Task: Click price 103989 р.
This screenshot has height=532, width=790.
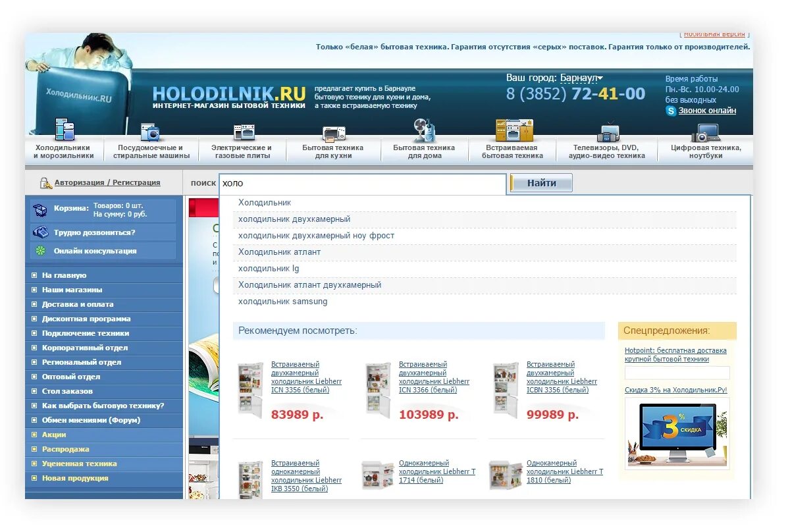Action: [x=429, y=415]
